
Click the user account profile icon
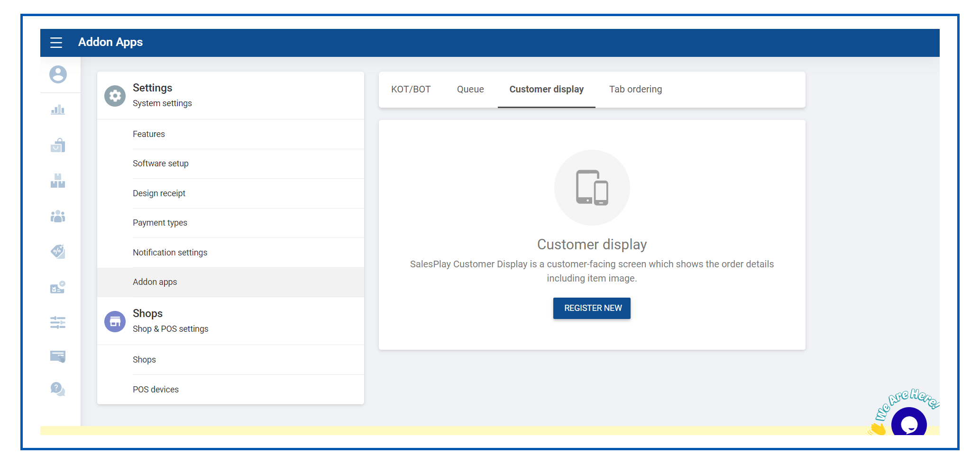58,74
